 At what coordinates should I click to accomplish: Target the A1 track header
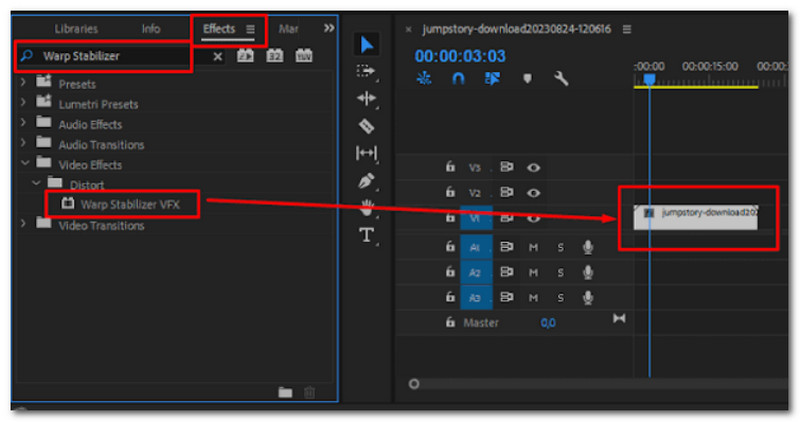pyautogui.click(x=476, y=247)
